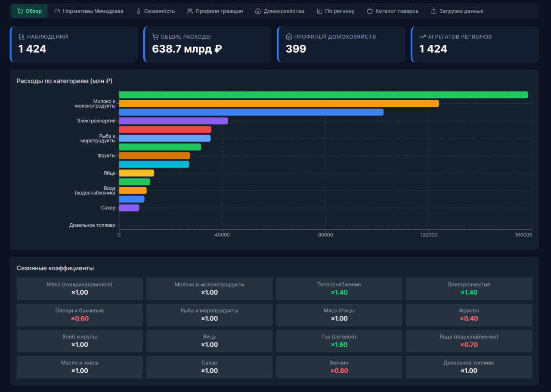Click the cart icon in the Общие расходы card

click(155, 37)
